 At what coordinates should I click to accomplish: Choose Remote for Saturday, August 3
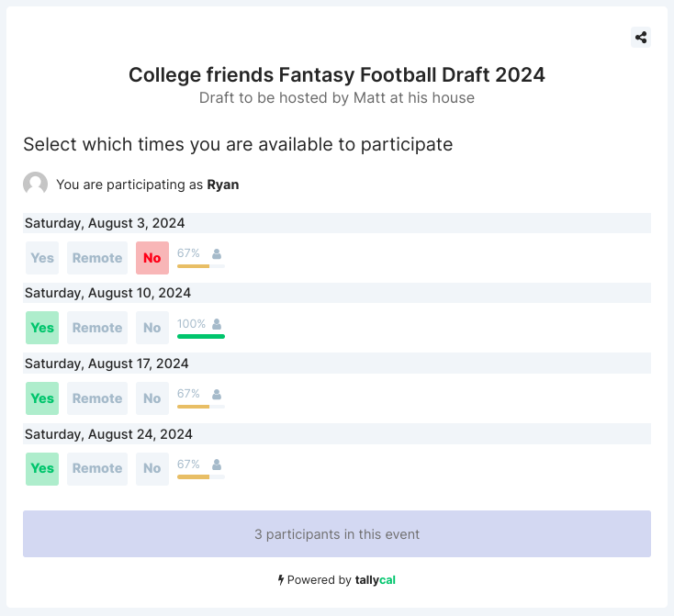(97, 258)
